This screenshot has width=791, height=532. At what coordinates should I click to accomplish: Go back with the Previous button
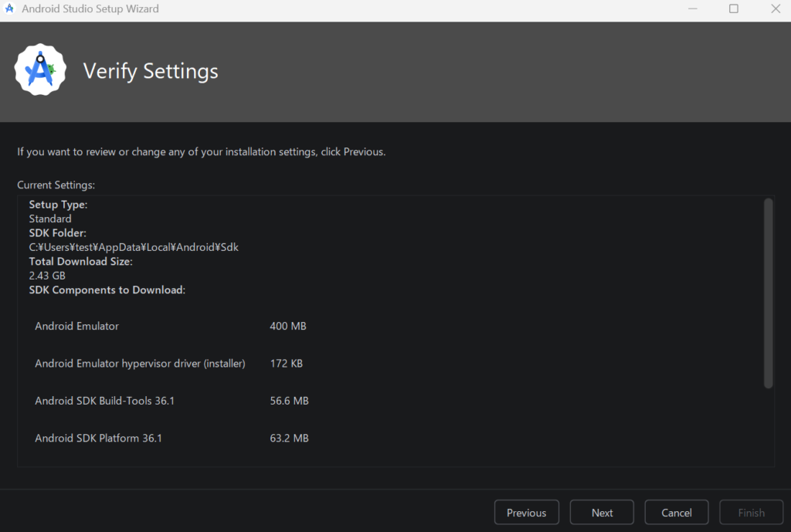(x=526, y=513)
